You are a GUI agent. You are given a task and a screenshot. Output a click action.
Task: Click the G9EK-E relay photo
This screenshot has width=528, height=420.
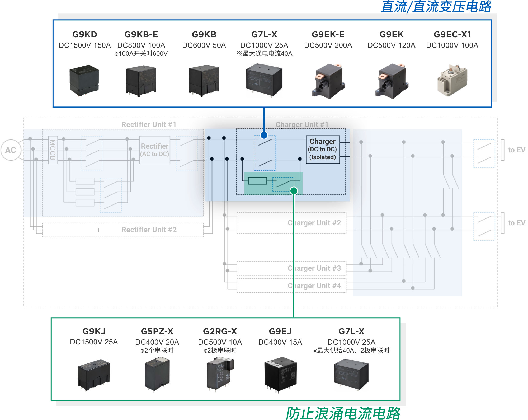[x=328, y=81]
